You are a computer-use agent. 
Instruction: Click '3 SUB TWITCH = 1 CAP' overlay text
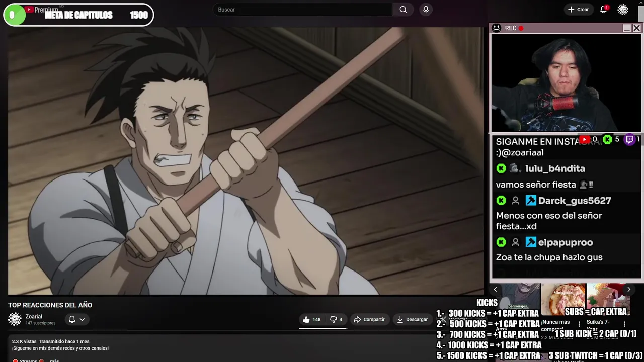pos(595,356)
